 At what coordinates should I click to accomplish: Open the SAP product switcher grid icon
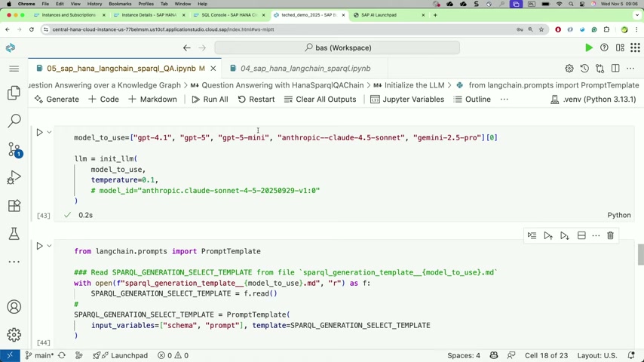coord(636,48)
